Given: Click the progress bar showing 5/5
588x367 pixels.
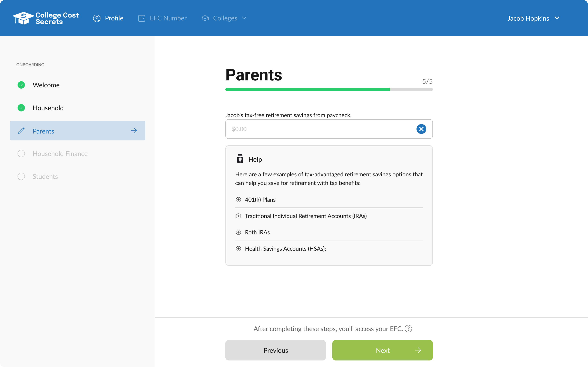Looking at the screenshot, I should pyautogui.click(x=329, y=89).
